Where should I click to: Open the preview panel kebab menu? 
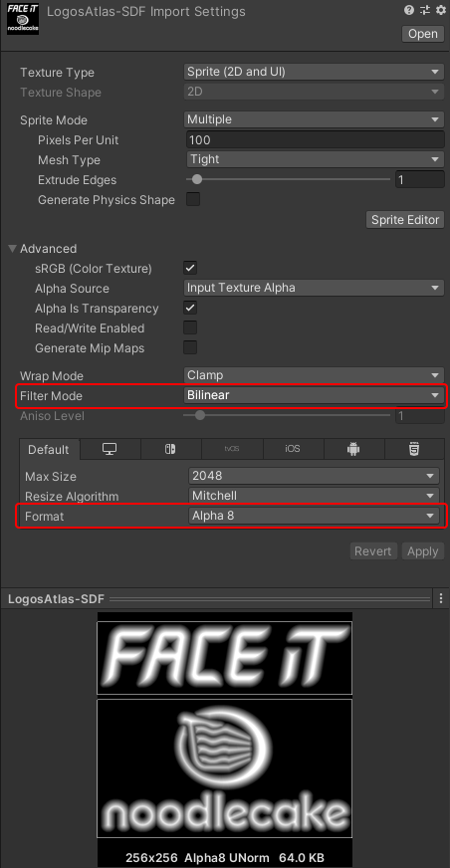click(441, 598)
